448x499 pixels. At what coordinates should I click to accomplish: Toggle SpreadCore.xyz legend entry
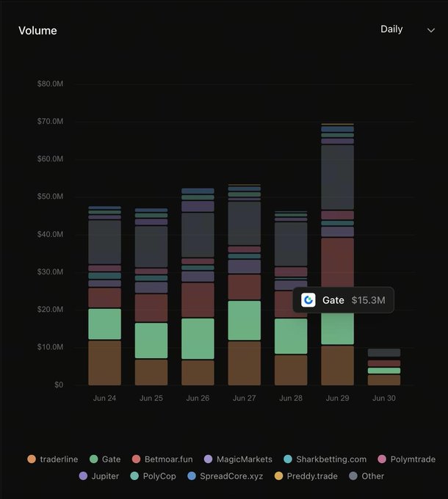click(225, 476)
